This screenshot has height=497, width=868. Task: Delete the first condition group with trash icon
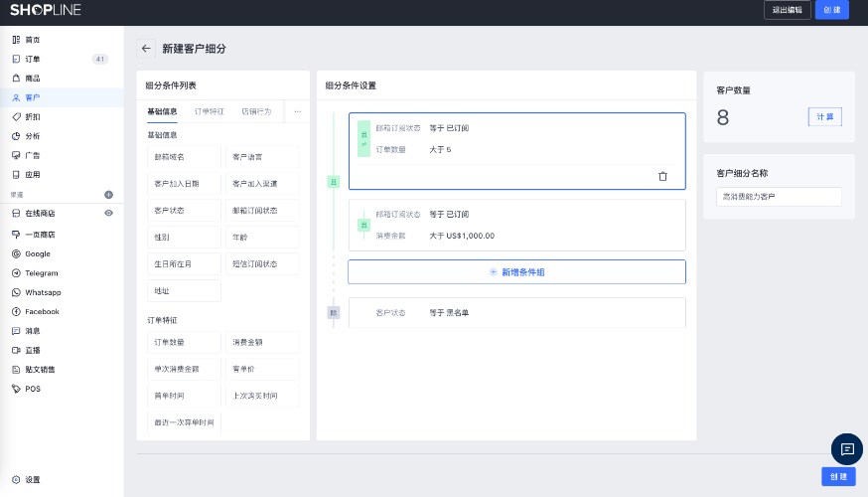point(662,177)
